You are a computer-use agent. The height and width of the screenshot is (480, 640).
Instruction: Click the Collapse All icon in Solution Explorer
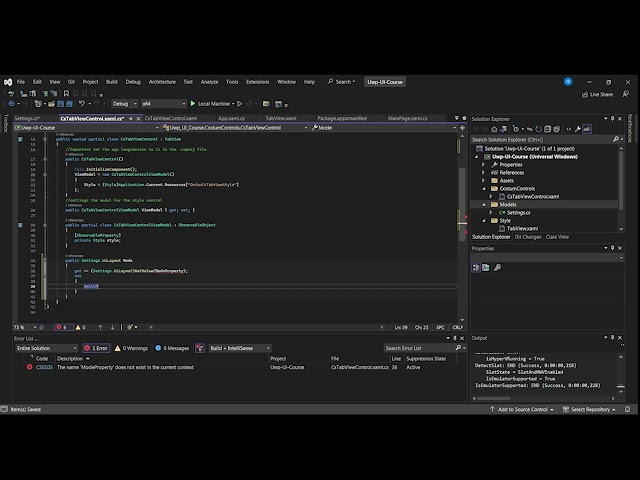tap(547, 129)
